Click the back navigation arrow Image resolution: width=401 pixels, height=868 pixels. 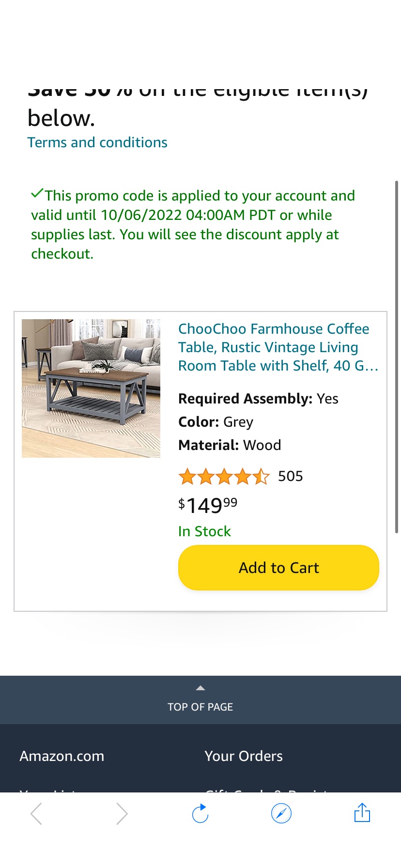click(x=36, y=813)
